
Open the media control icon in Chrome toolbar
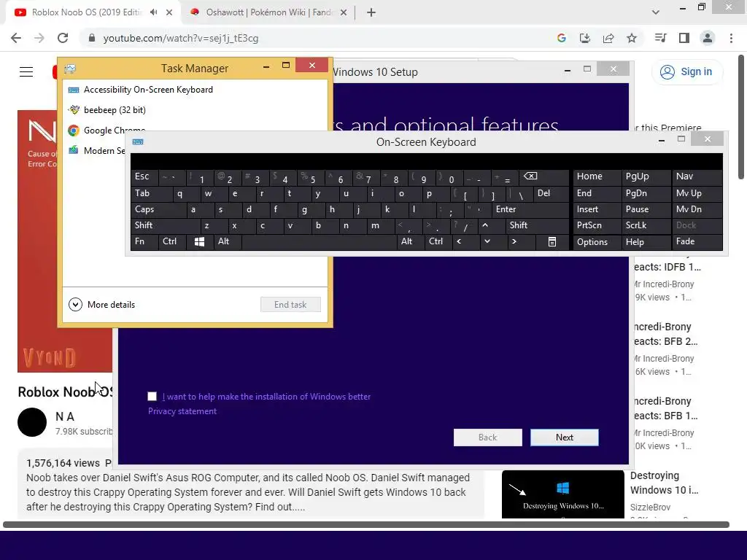click(660, 38)
